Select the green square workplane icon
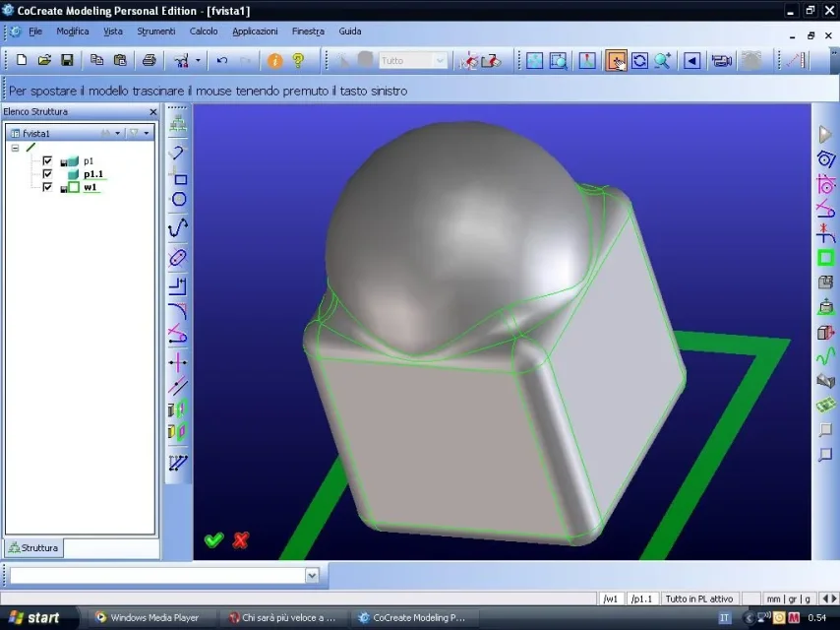Screen dimensions: 840x630 click(x=825, y=258)
